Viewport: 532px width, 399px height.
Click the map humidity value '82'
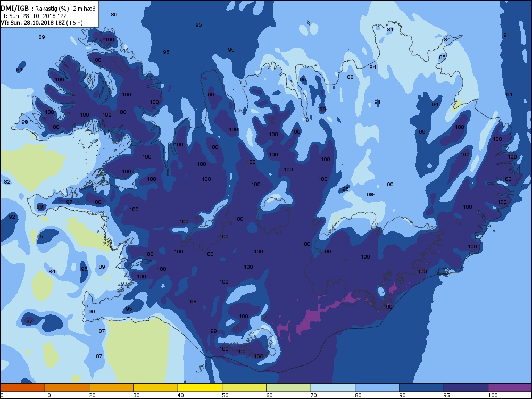point(7,181)
